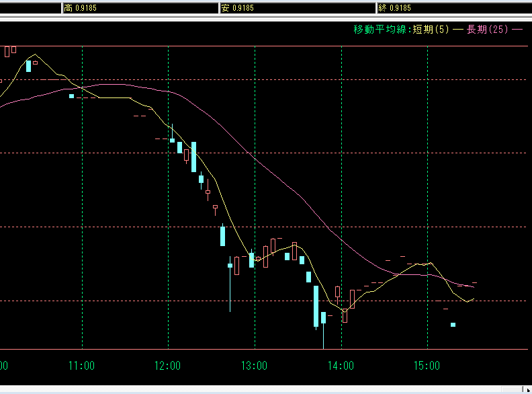Click the 安 0.9185 low price field
The width and height of the screenshot is (532, 394).
(298, 8)
